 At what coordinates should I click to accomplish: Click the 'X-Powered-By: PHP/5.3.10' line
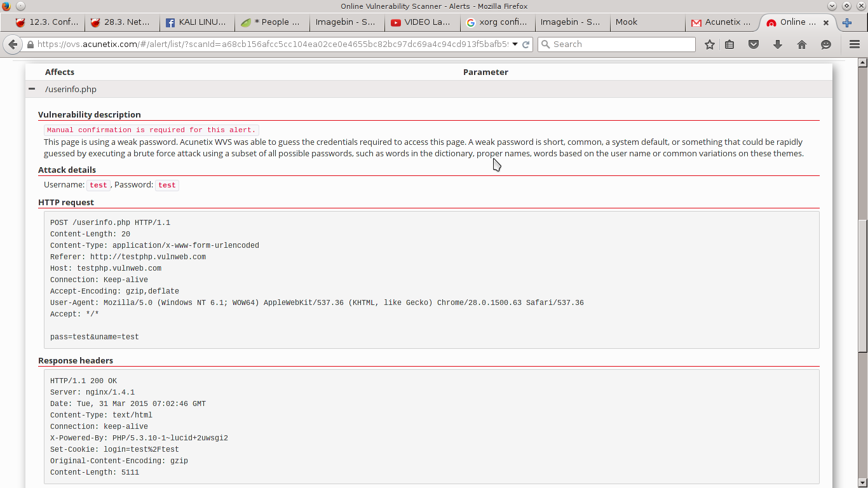tap(139, 438)
